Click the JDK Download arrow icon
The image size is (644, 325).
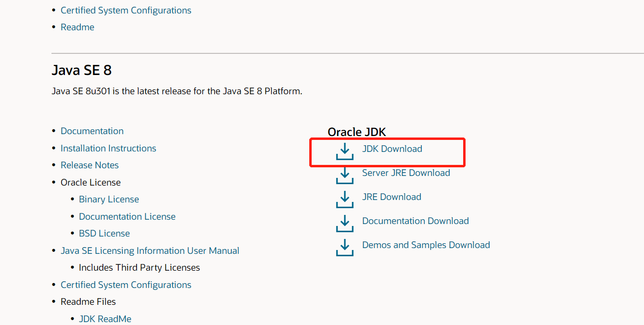[344, 151]
